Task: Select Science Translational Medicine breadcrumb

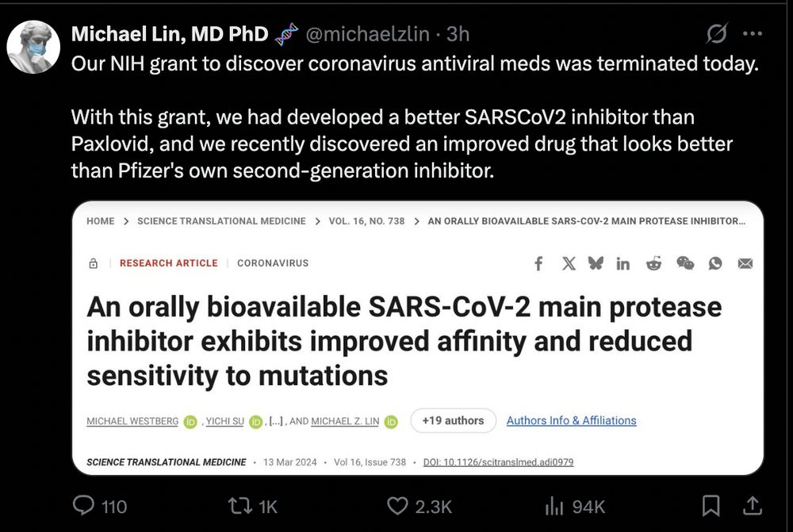Action: click(x=221, y=221)
